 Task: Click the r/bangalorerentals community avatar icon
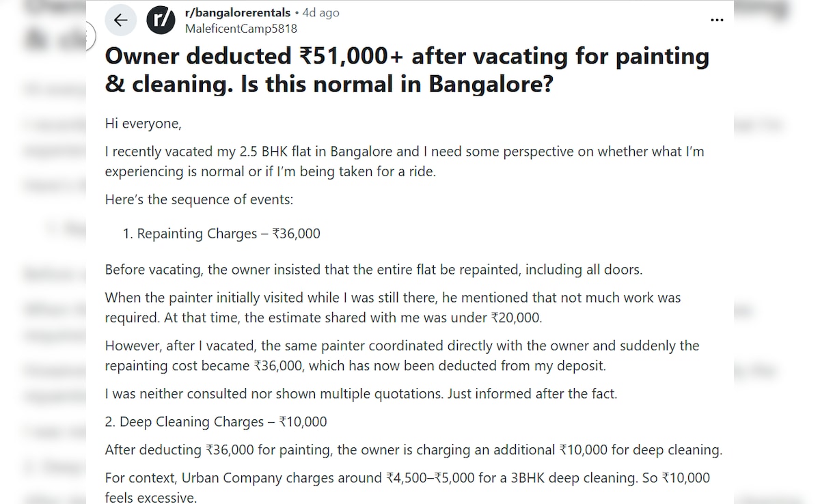(x=161, y=20)
